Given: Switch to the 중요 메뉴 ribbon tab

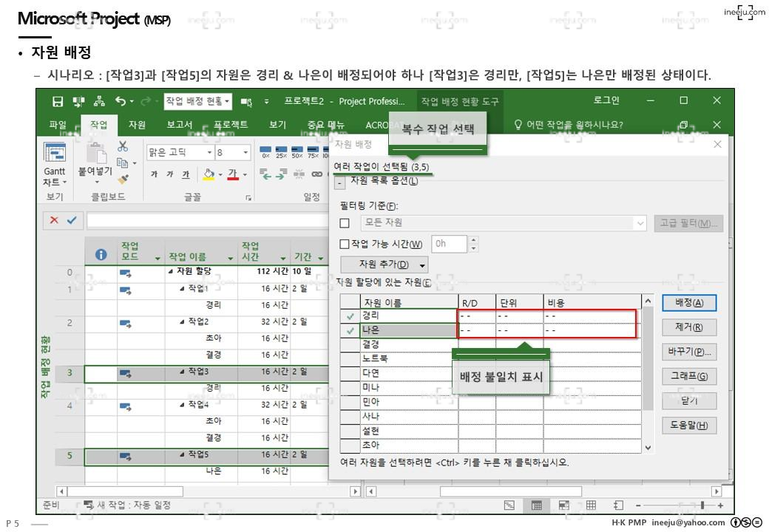Looking at the screenshot, I should (325, 124).
